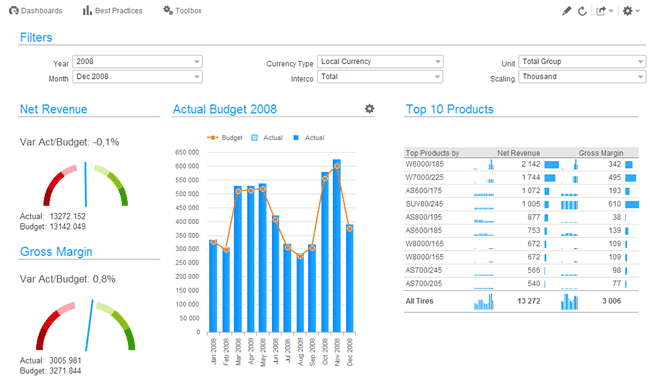Click the Best Practices bar-chart icon
This screenshot has height=379, width=650.
click(87, 10)
